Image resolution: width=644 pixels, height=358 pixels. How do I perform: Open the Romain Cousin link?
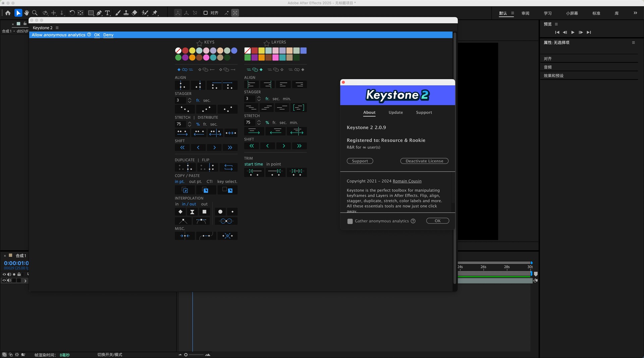click(x=407, y=181)
